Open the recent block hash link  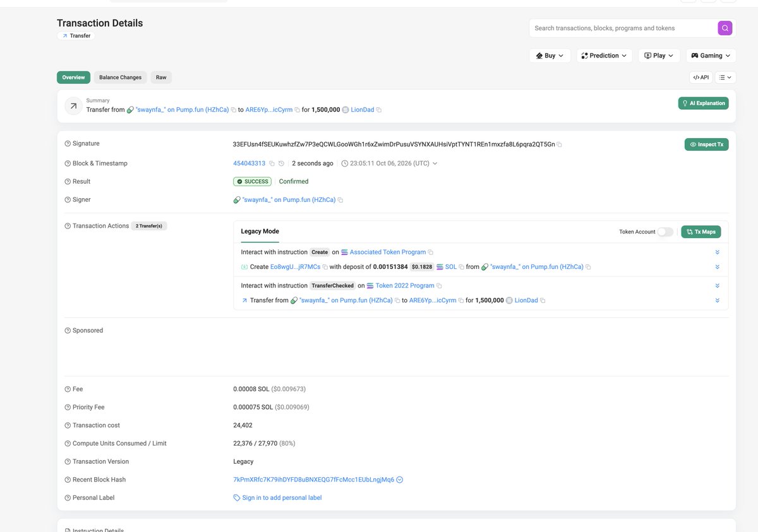coord(313,480)
